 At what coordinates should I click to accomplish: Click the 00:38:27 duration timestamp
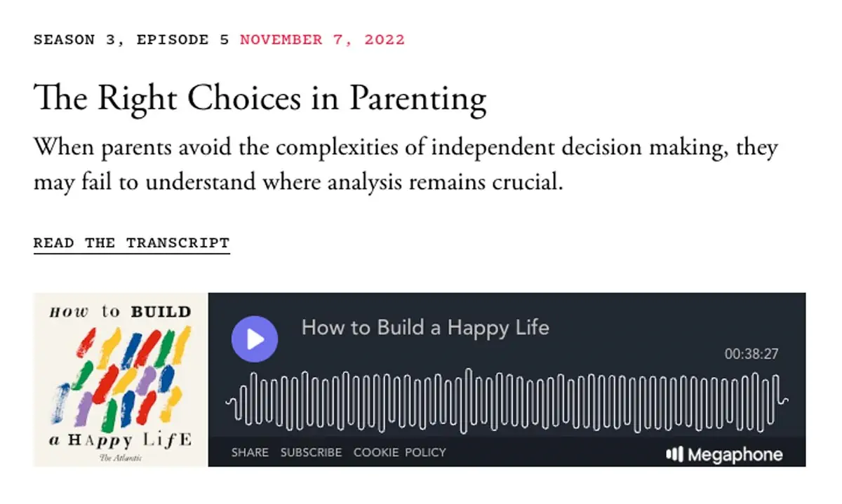(751, 354)
